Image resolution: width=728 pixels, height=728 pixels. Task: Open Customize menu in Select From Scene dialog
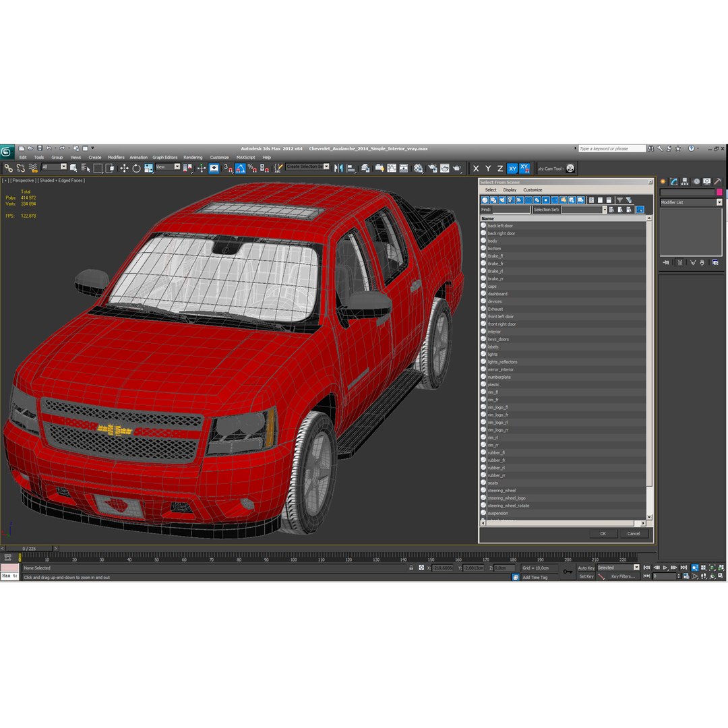(533, 190)
